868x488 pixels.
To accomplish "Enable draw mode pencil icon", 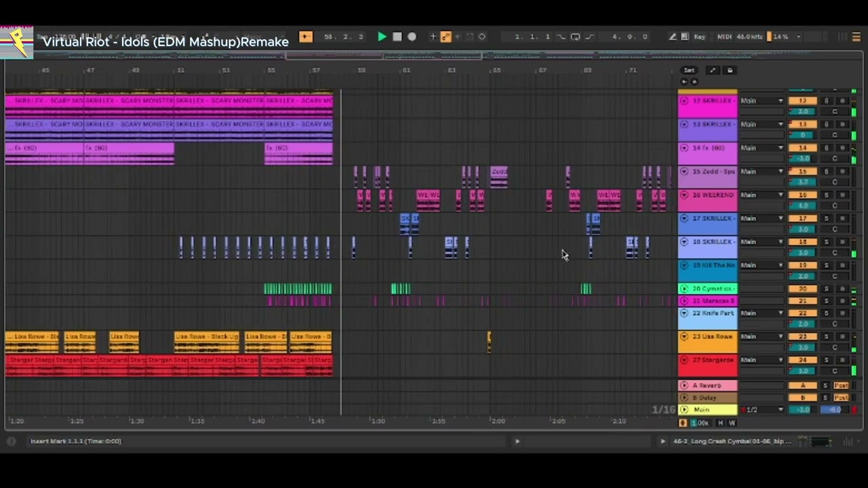I will click(672, 37).
